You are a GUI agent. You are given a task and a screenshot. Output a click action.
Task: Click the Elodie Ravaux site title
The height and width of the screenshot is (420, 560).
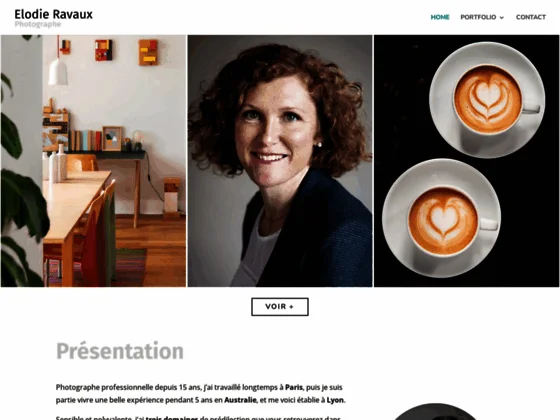54,14
